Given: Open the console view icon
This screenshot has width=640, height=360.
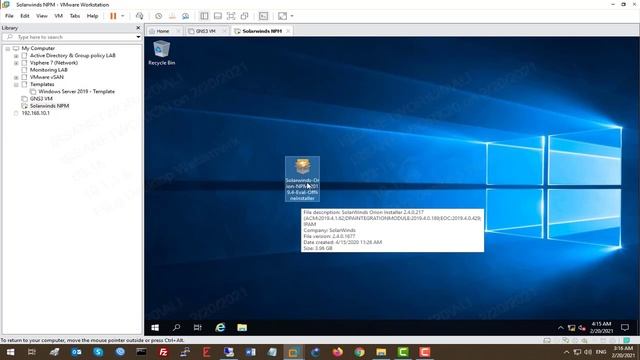Looking at the screenshot, I should pos(263,16).
